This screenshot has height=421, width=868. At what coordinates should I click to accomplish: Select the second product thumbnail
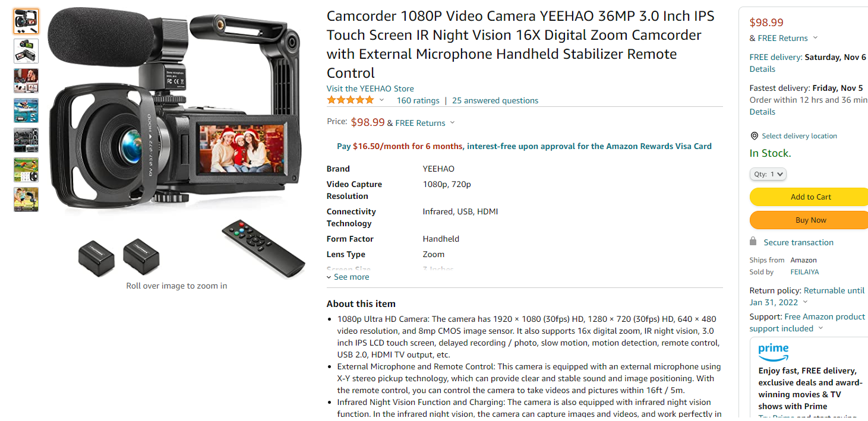(x=26, y=51)
